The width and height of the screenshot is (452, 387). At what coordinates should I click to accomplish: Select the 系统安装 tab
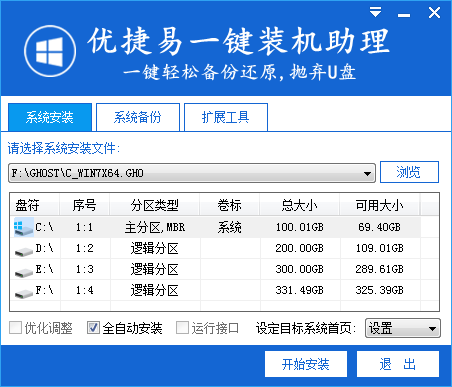[50, 117]
